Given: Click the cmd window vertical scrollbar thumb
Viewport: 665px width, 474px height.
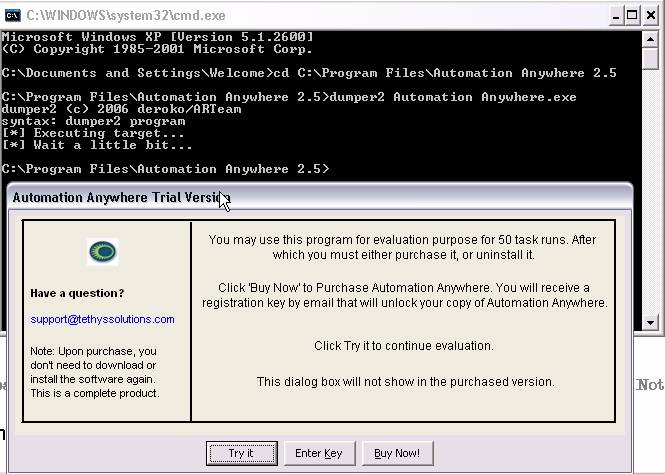Looking at the screenshot, I should 650,58.
